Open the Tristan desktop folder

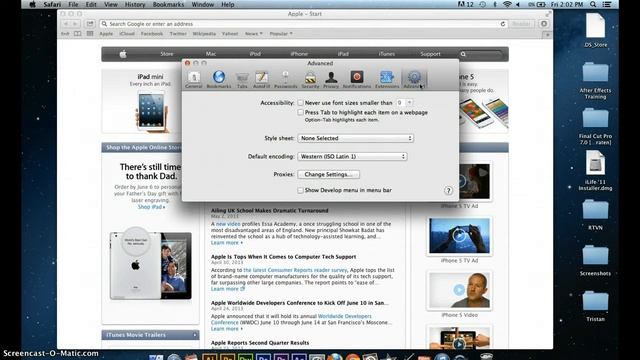(x=595, y=306)
